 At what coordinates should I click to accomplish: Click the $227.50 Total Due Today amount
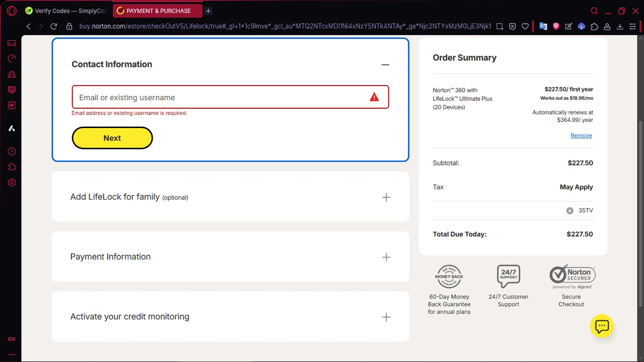580,234
